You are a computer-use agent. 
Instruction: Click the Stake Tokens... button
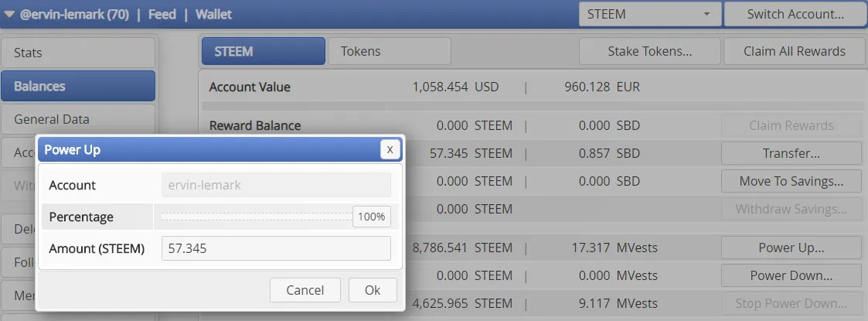tap(650, 51)
